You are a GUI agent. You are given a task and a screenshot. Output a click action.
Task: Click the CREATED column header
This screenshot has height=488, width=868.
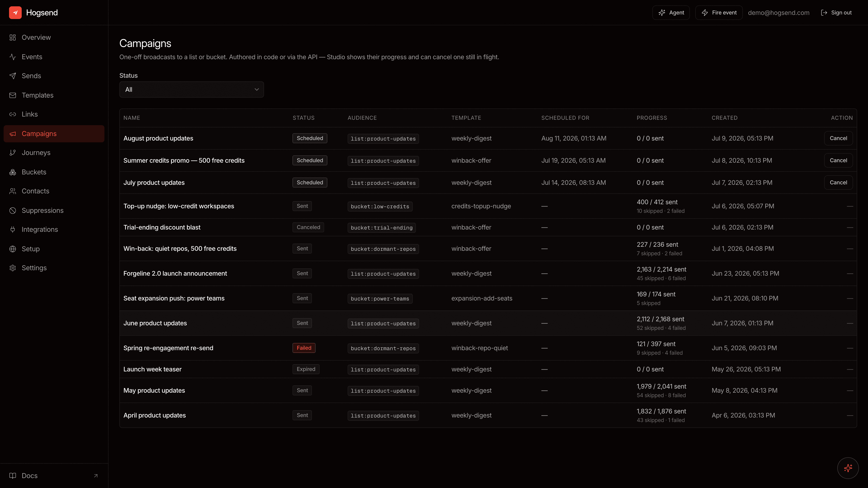(x=724, y=118)
